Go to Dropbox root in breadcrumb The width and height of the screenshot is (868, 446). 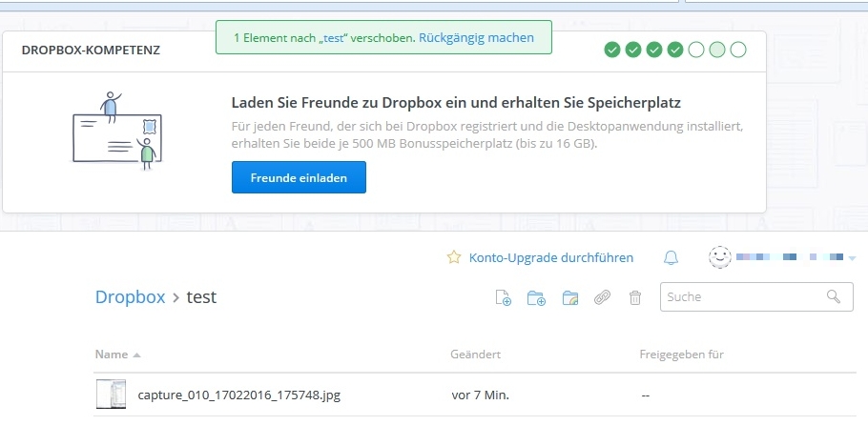pos(130,297)
